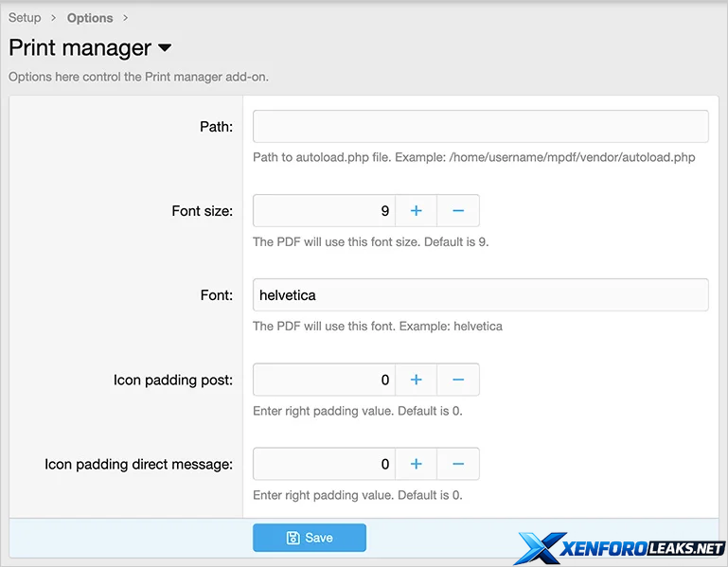Focus the Path text field
The image size is (728, 567).
[x=480, y=127]
